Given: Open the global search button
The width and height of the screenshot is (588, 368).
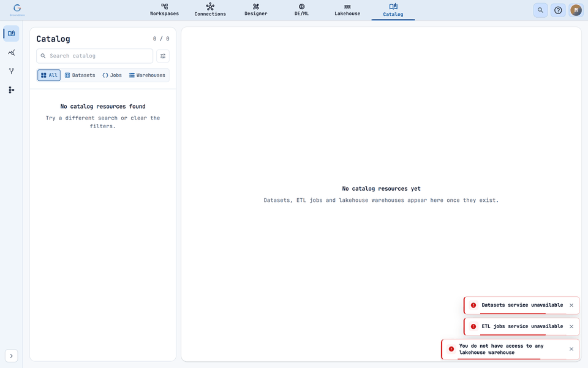Looking at the screenshot, I should click(x=540, y=10).
